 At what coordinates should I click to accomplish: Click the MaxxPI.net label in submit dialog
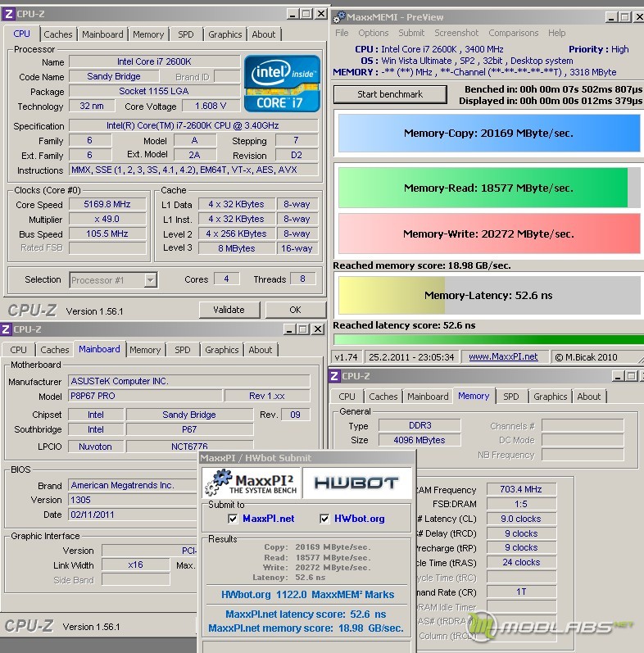(268, 519)
